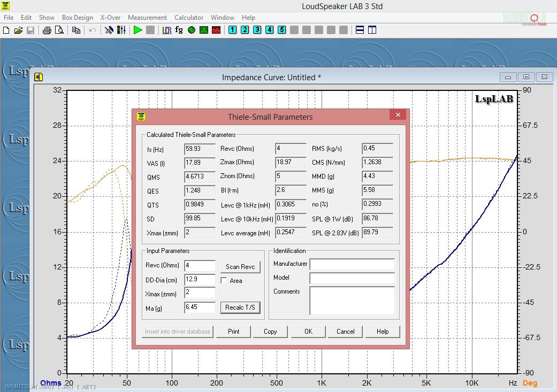This screenshot has height=392, width=557.
Task: Select the SPL @ 2.83V value 89.79
Action: (377, 232)
